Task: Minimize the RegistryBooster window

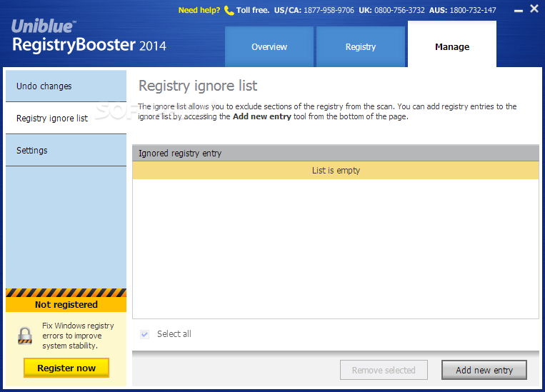Action: pyautogui.click(x=519, y=11)
